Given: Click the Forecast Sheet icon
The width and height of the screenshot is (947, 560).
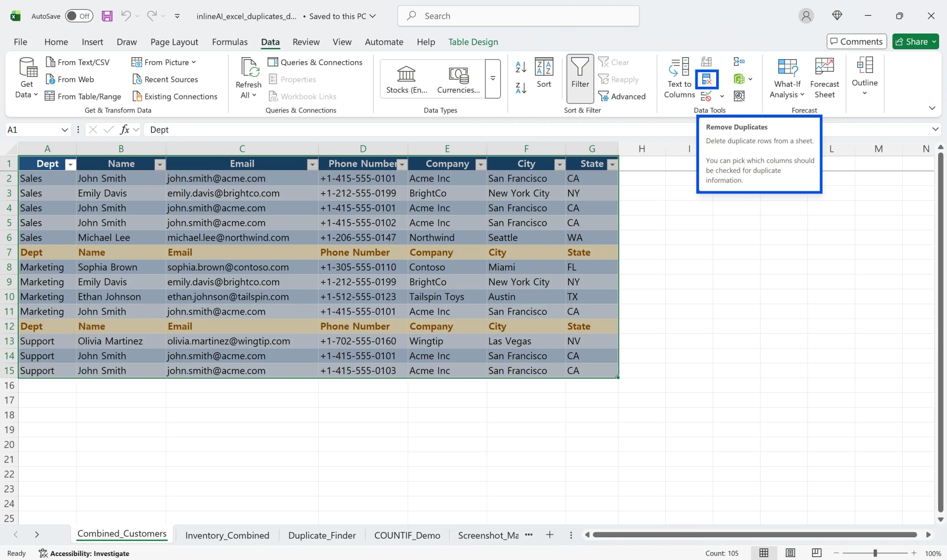Looking at the screenshot, I should tap(825, 76).
